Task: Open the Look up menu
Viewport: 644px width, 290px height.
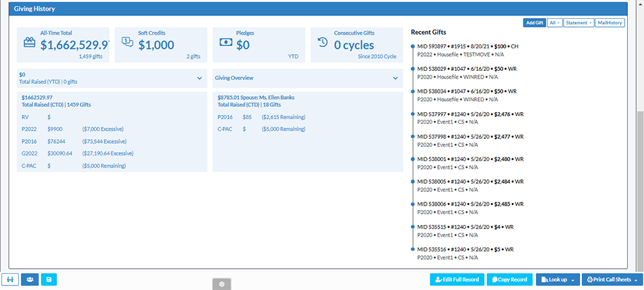Action: click(x=558, y=280)
